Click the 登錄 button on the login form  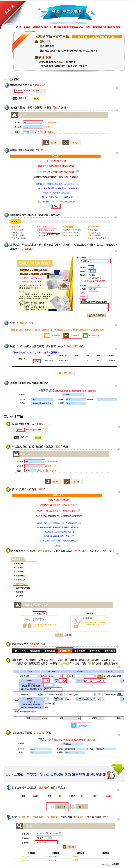(53, 142)
